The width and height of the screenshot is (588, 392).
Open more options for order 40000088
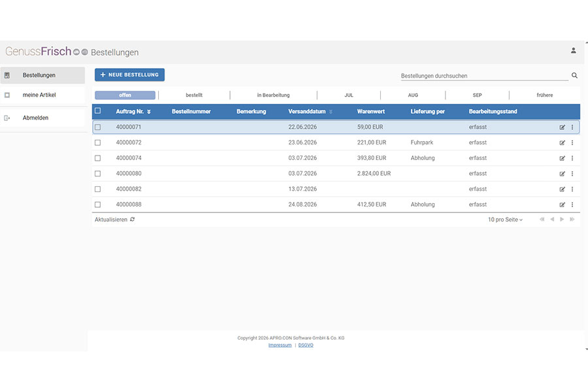(572, 204)
